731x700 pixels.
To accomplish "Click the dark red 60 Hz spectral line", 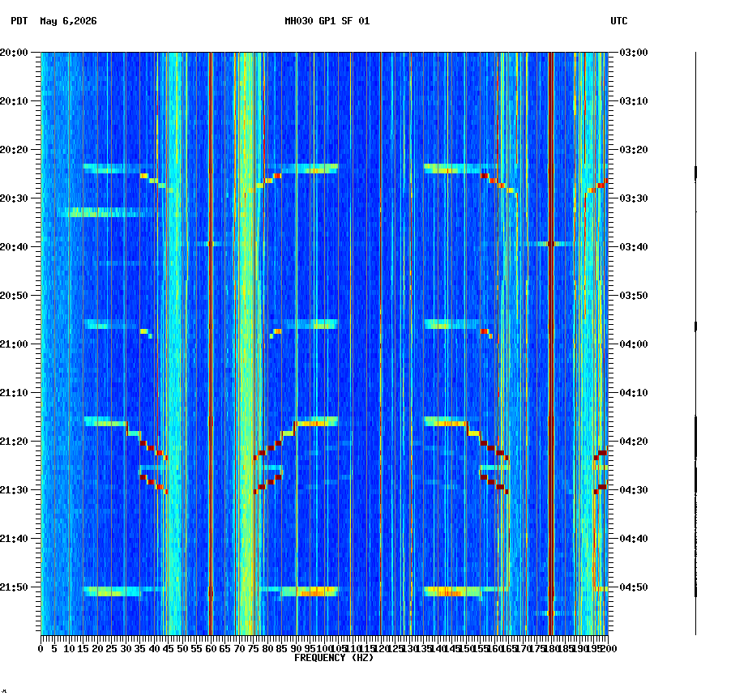I will click(x=211, y=344).
